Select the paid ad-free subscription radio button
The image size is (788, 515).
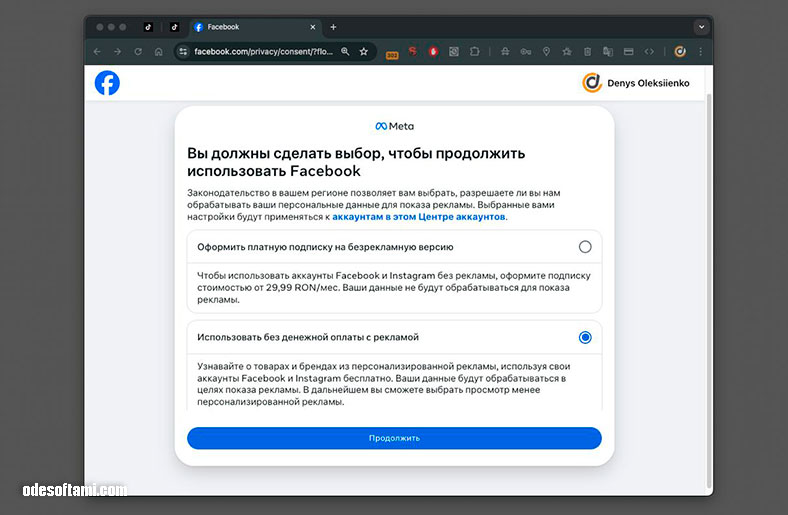pos(585,247)
